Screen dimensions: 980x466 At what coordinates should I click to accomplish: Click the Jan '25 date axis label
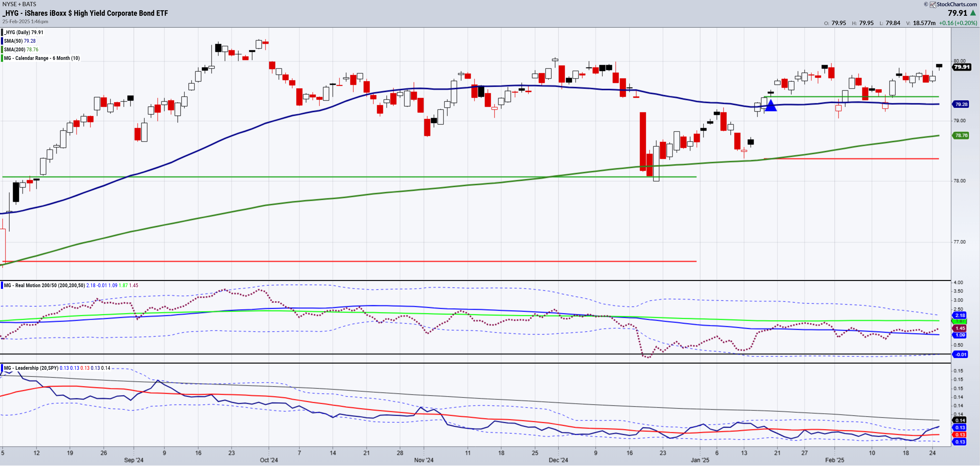click(700, 460)
